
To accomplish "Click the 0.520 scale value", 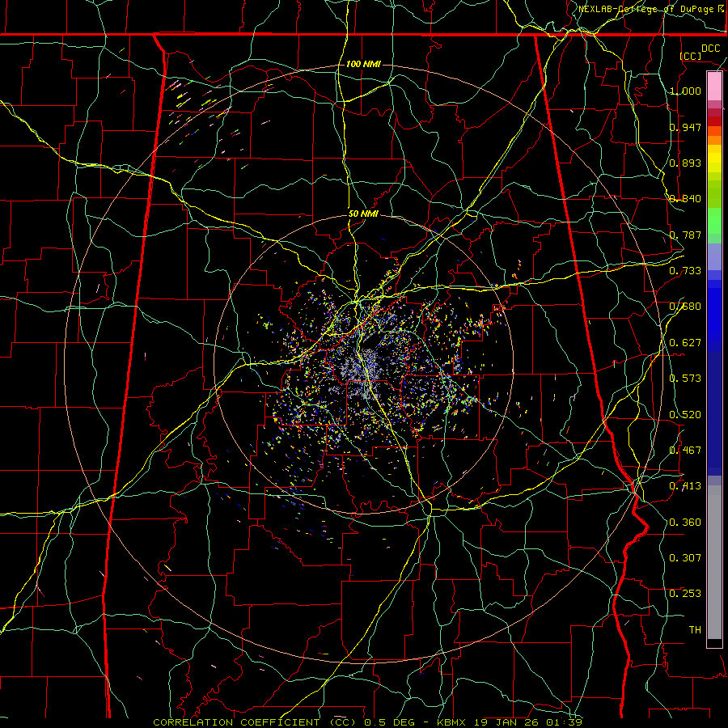I will [x=685, y=415].
